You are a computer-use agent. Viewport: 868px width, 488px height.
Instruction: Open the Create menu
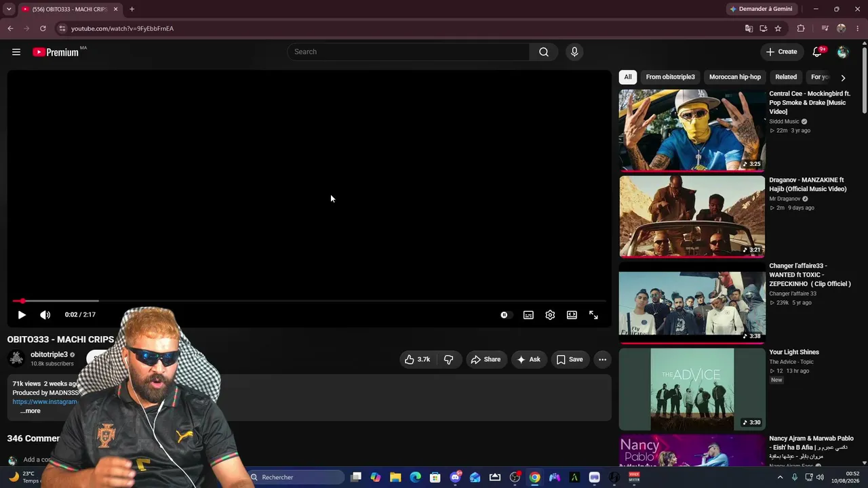(781, 52)
